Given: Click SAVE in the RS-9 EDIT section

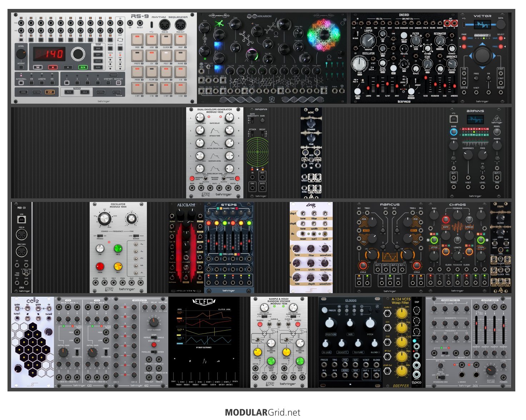Looking at the screenshot, I should click(98, 49).
